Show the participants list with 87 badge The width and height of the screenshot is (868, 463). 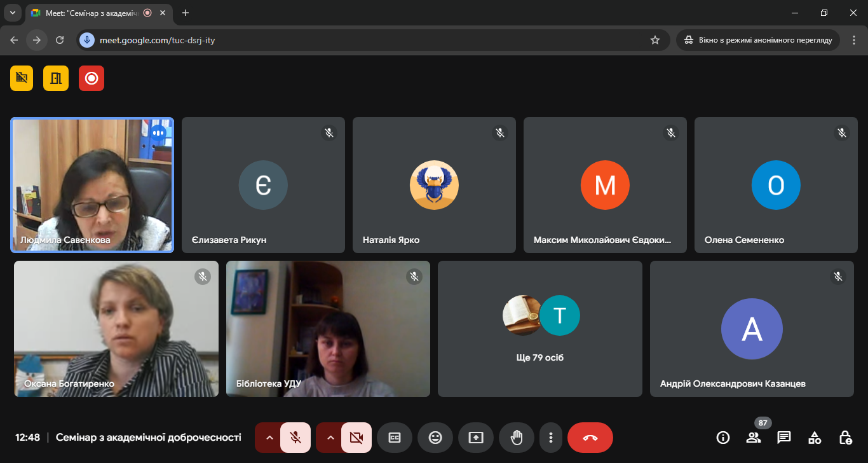tap(754, 438)
